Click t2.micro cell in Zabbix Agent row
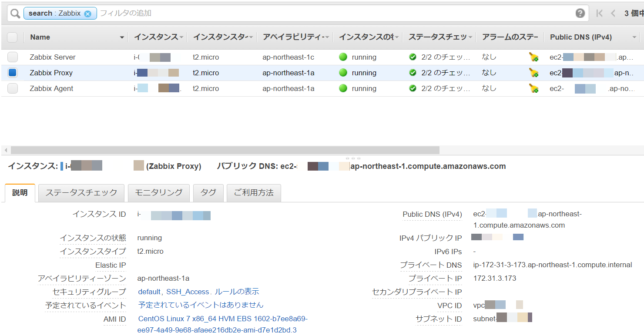Screen dimensions: 644x336 206,88
